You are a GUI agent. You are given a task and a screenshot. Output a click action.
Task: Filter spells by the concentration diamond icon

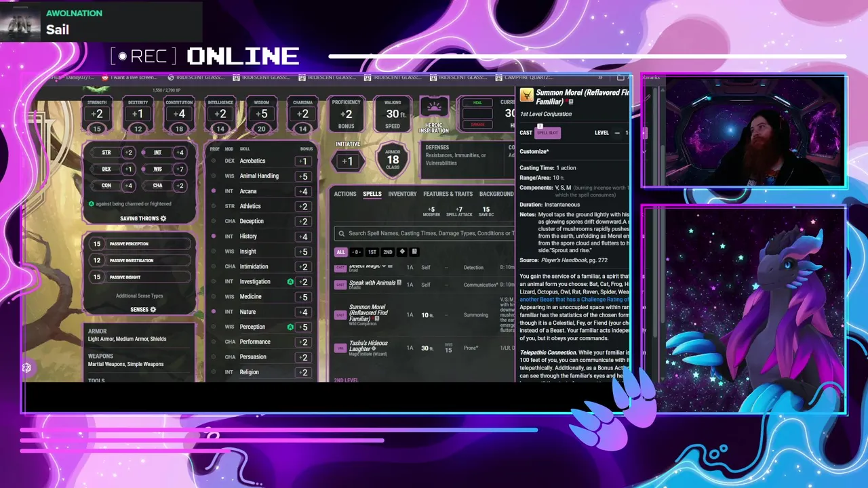pos(402,251)
